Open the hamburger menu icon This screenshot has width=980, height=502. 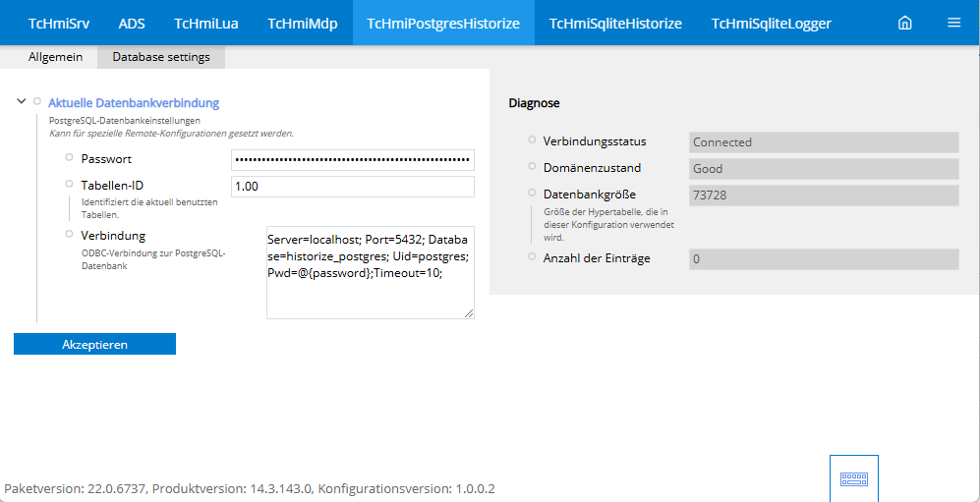click(x=953, y=24)
